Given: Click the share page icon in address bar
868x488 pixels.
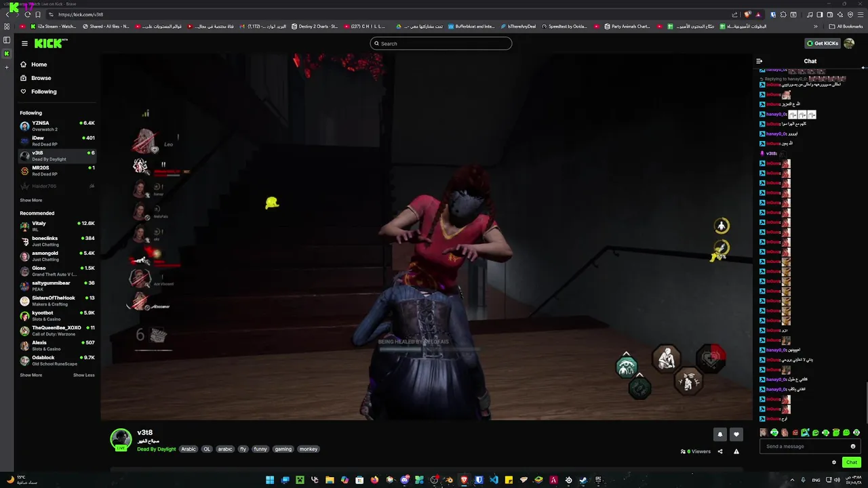Looking at the screenshot, I should [735, 14].
